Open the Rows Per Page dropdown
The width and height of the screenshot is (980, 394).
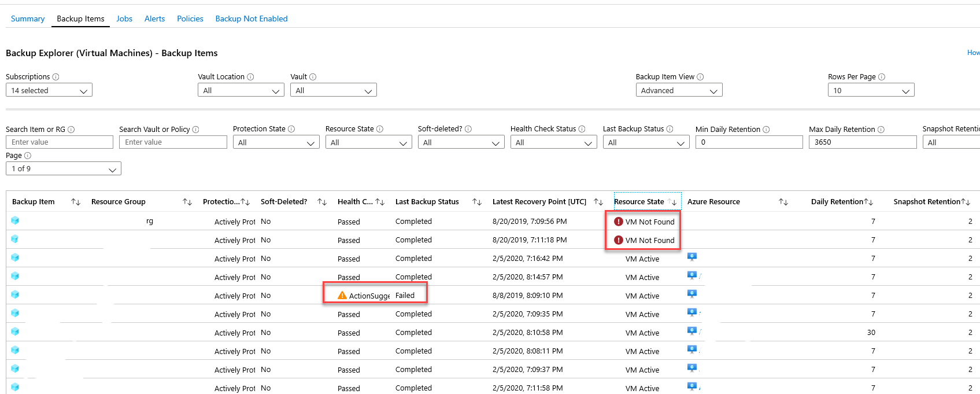click(x=871, y=90)
